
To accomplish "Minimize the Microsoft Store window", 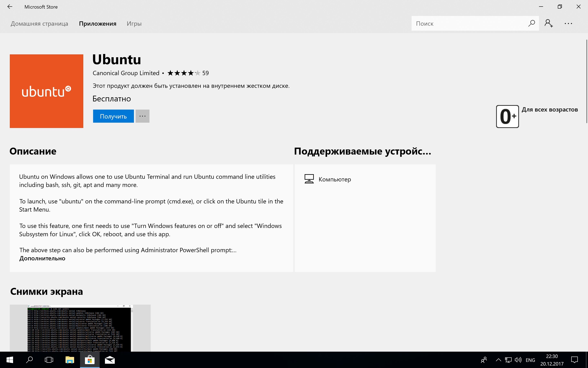I will (541, 7).
